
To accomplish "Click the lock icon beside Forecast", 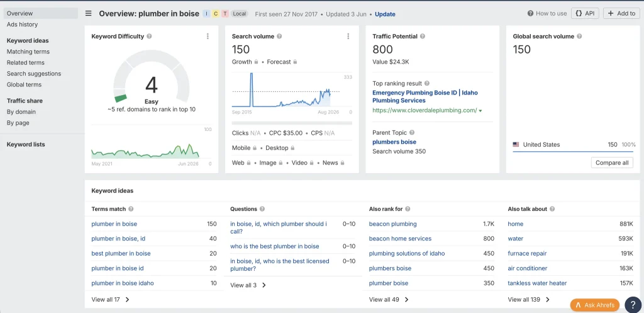I will pos(295,62).
